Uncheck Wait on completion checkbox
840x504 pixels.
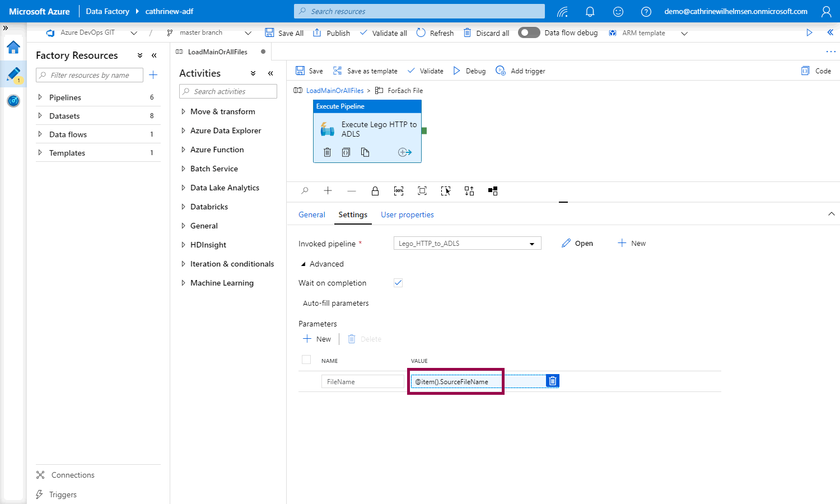(398, 283)
